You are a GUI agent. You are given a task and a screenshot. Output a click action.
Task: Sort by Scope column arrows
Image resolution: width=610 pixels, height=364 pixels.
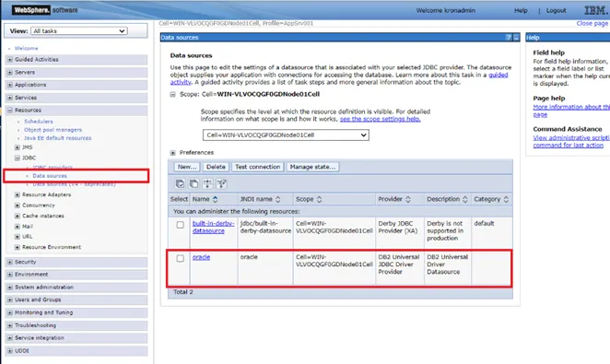(x=319, y=199)
